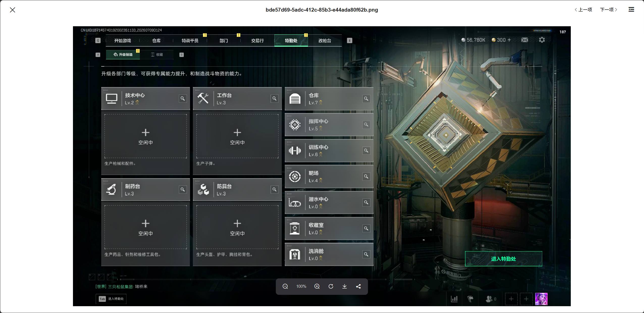Download the image file
This screenshot has width=644, height=313.
pos(344,286)
